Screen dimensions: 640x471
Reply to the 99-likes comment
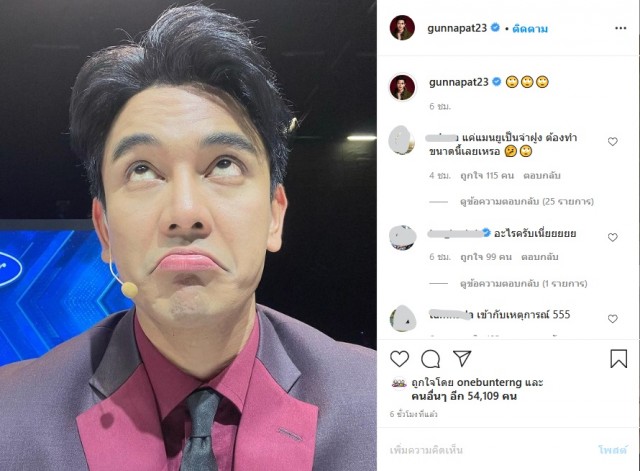pyautogui.click(x=540, y=257)
